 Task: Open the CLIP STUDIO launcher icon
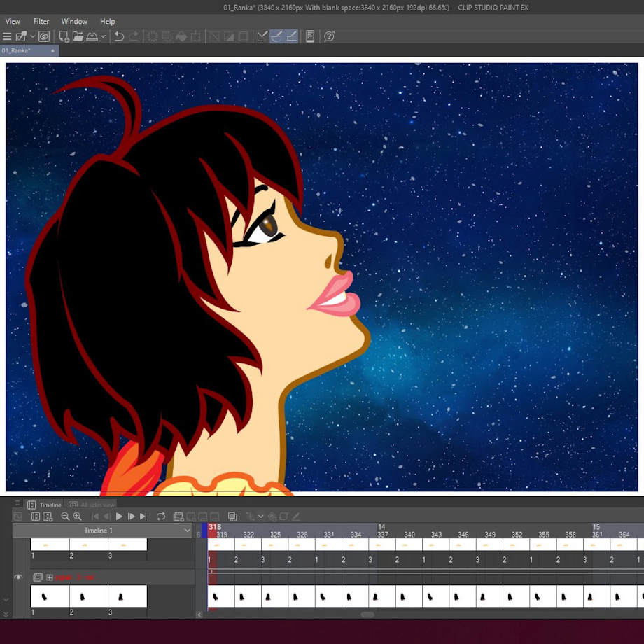[x=44, y=36]
